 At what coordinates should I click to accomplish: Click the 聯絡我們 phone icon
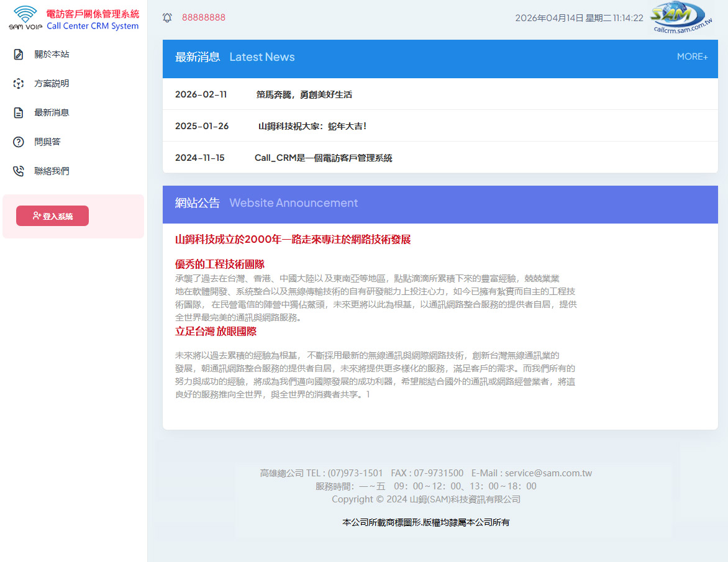coord(19,171)
